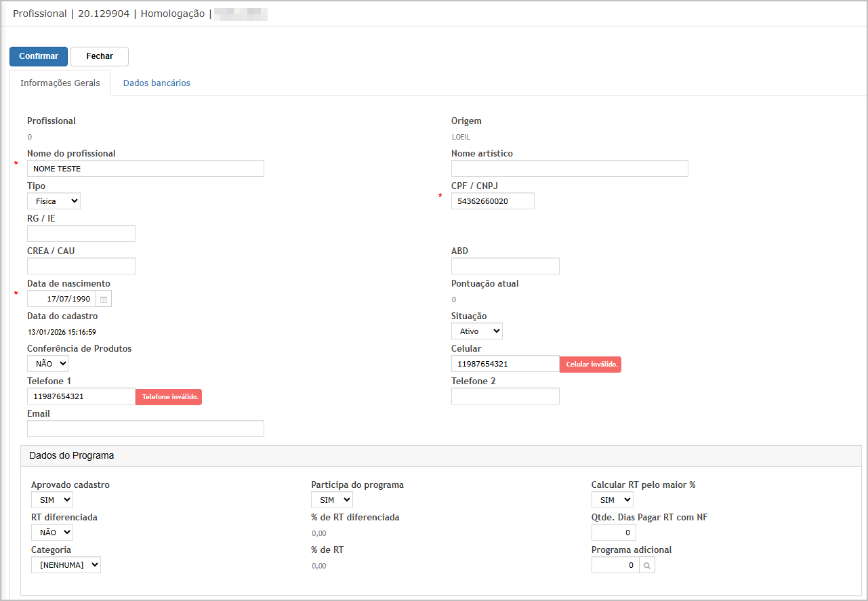Click the Fechar button

pyautogui.click(x=100, y=56)
